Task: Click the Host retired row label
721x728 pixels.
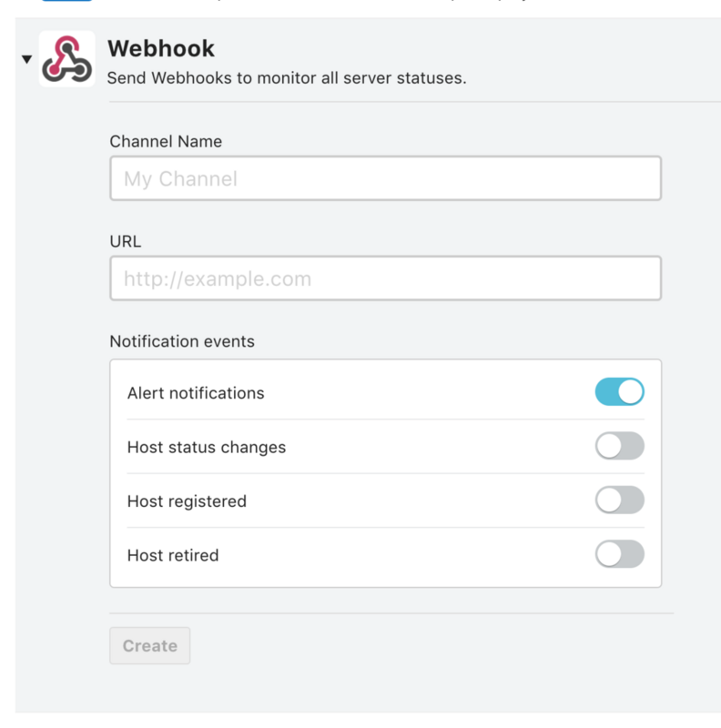Action: click(173, 555)
